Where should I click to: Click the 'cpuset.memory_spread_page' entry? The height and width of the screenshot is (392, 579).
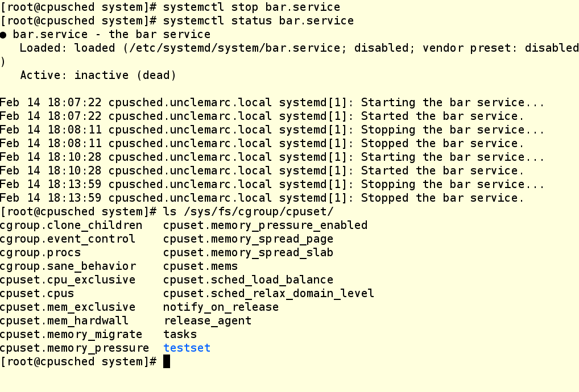248,239
